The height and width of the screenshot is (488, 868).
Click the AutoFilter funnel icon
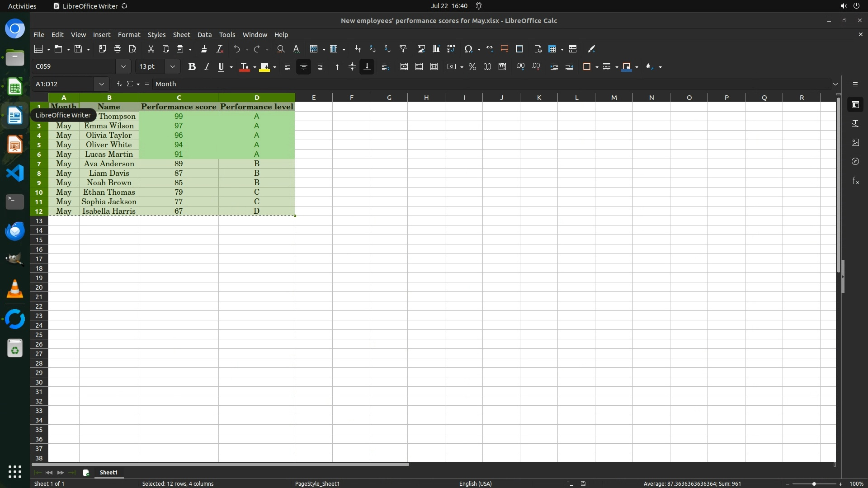pos(403,49)
